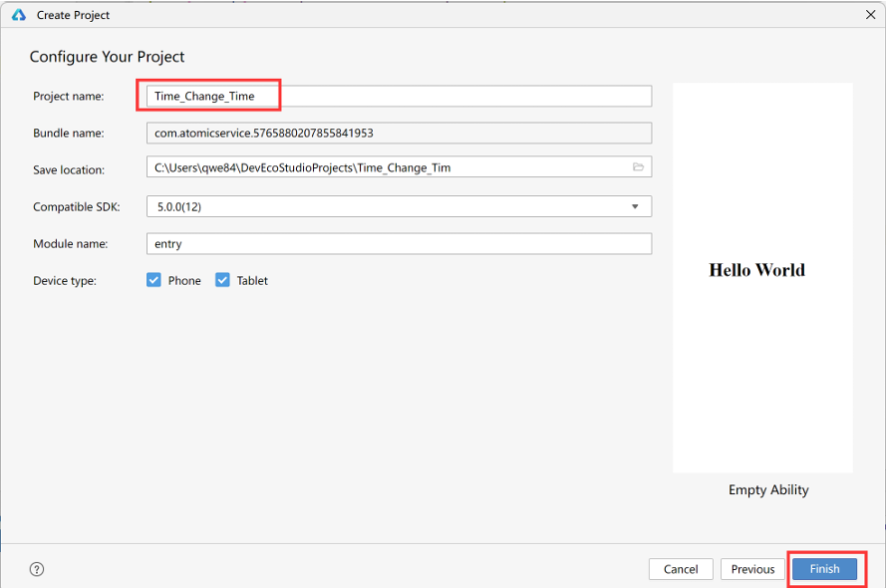Click the Cancel button
This screenshot has height=588, width=887.
tap(681, 569)
